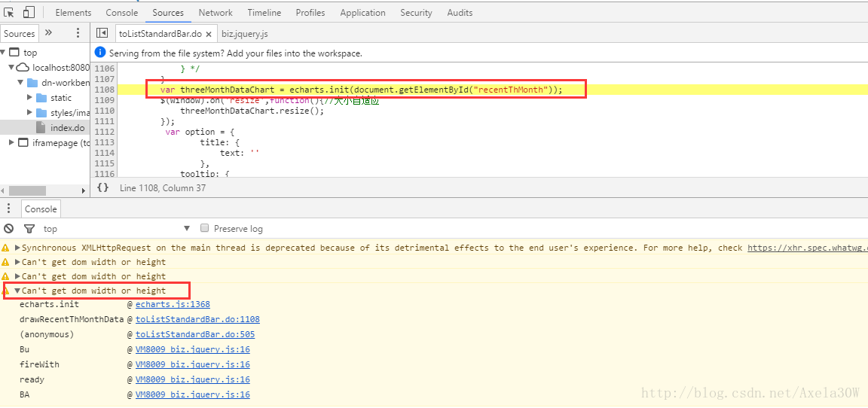Switch to the Security tab
Screen dimensions: 868x408
pyautogui.click(x=416, y=12)
